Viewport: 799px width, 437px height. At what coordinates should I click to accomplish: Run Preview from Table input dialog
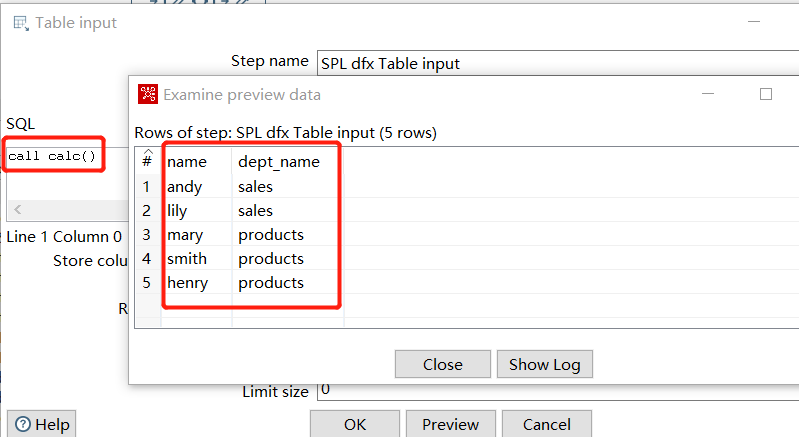450,424
